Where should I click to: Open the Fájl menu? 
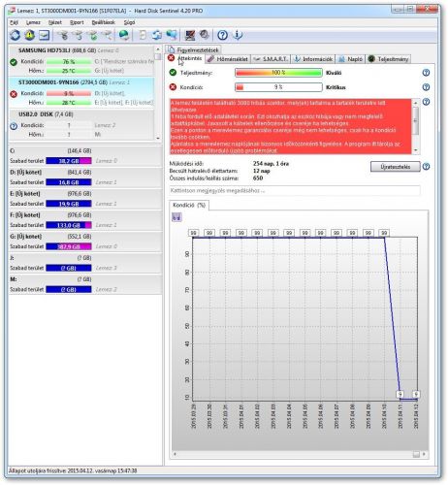pos(14,22)
